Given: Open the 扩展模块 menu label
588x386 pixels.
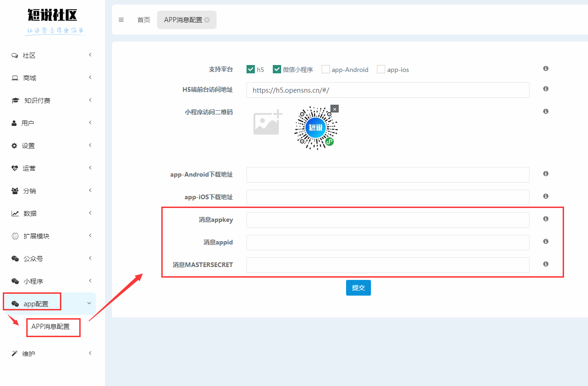Looking at the screenshot, I should pyautogui.click(x=36, y=236).
